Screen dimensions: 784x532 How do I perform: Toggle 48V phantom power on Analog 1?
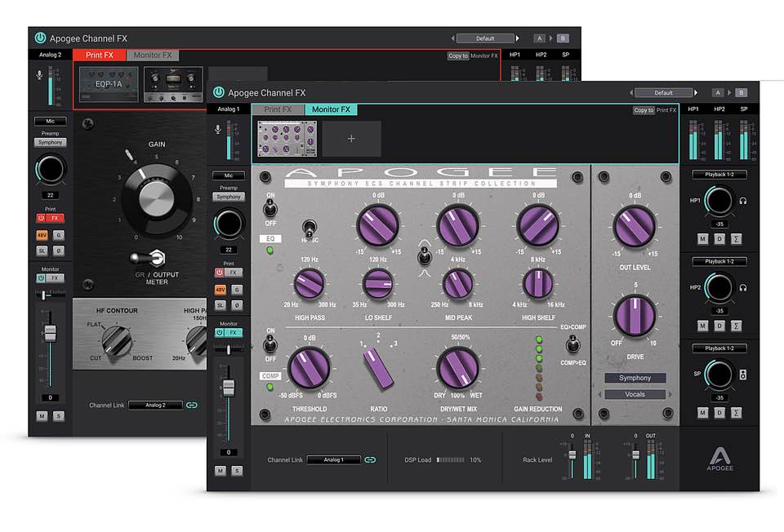[220, 289]
